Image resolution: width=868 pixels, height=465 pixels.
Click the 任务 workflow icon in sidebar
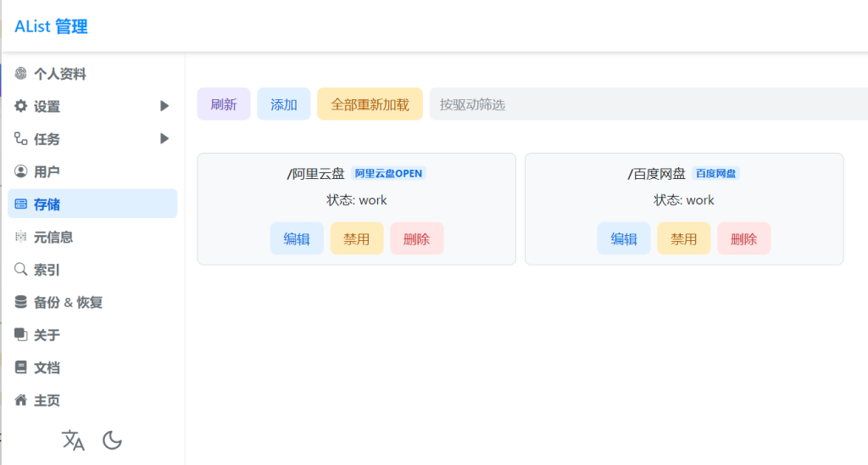point(21,138)
